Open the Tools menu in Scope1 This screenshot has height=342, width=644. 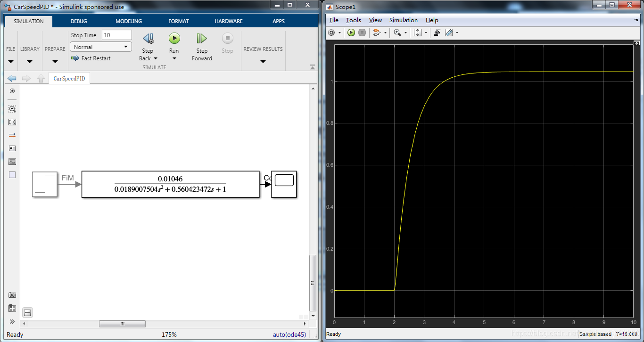coord(353,20)
